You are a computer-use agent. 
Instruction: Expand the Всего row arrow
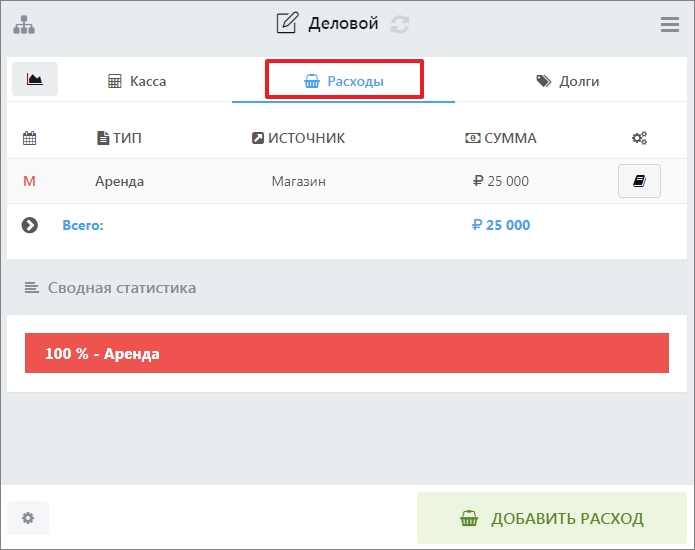30,225
